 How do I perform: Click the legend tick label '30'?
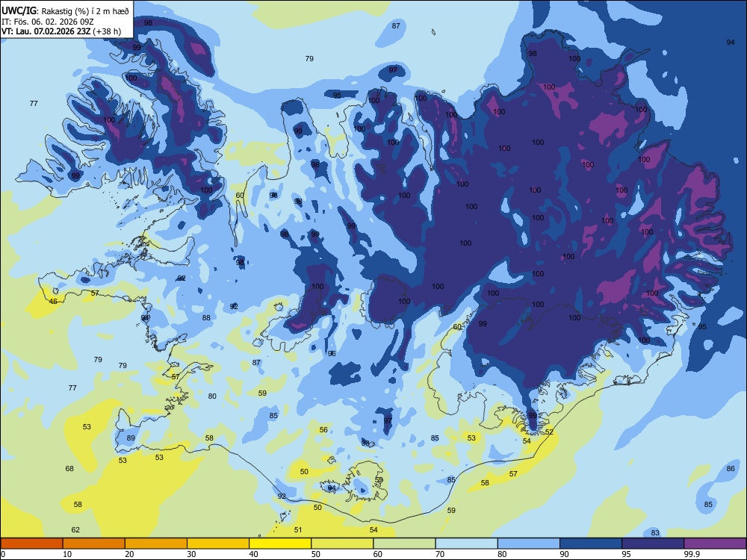191,554
